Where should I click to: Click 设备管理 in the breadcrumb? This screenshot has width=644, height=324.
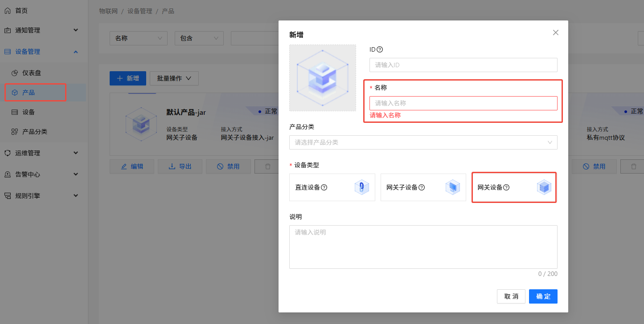pos(140,11)
